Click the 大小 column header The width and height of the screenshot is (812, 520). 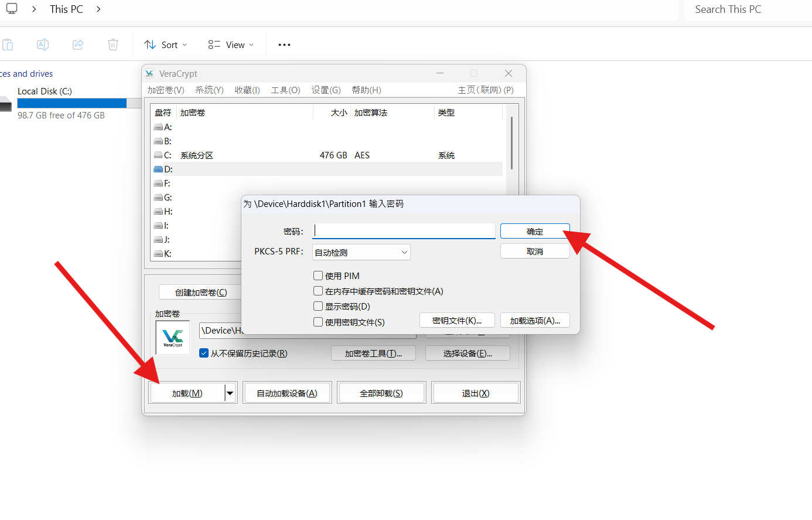(x=332, y=113)
